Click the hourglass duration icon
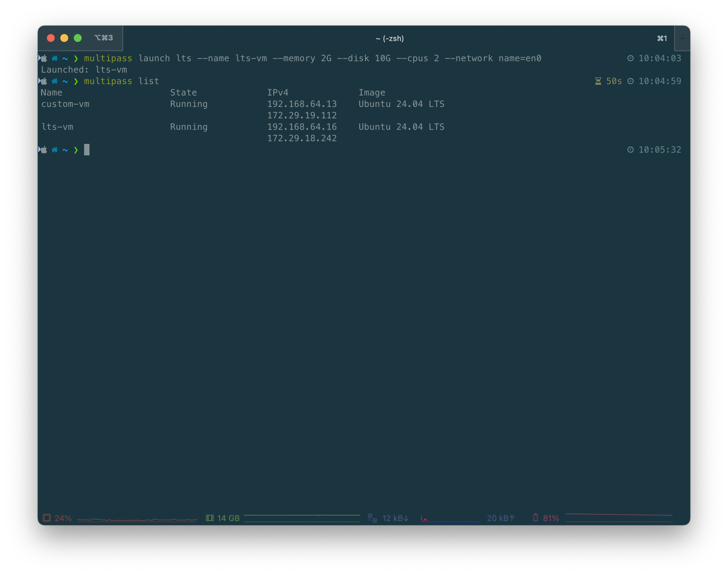The width and height of the screenshot is (728, 575). click(x=598, y=81)
